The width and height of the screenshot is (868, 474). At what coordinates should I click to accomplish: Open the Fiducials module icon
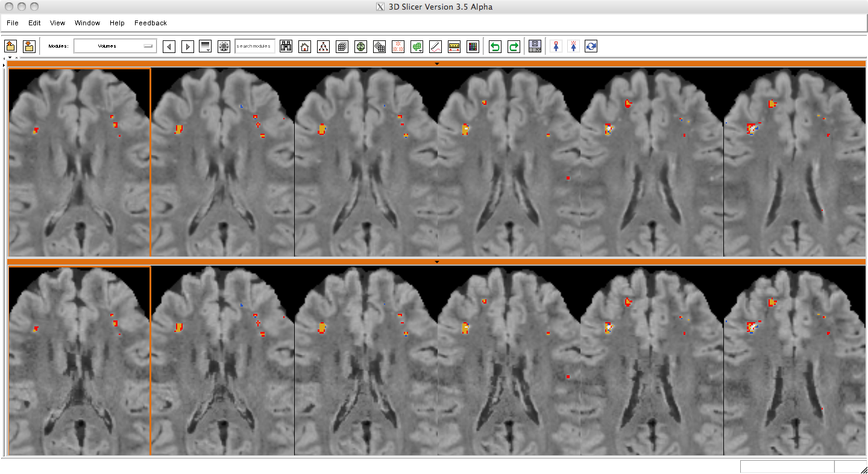click(x=398, y=46)
